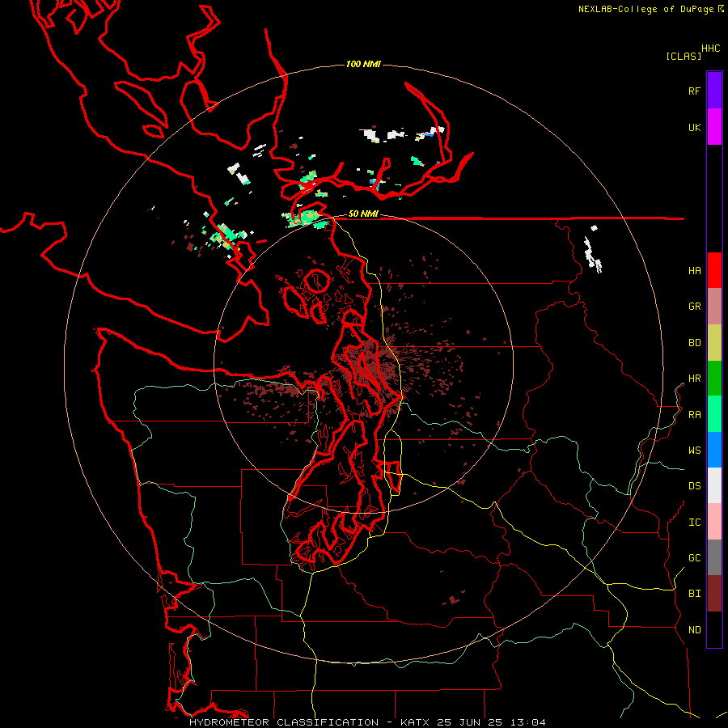This screenshot has height=728, width=728.
Task: Click the GR legend label
Action: (x=694, y=307)
